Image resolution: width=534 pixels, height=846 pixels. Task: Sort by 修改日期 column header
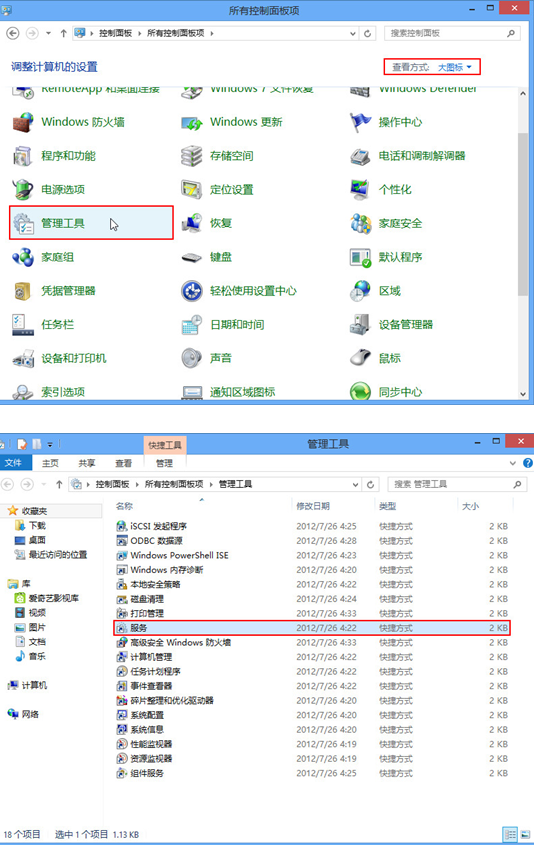click(x=313, y=506)
